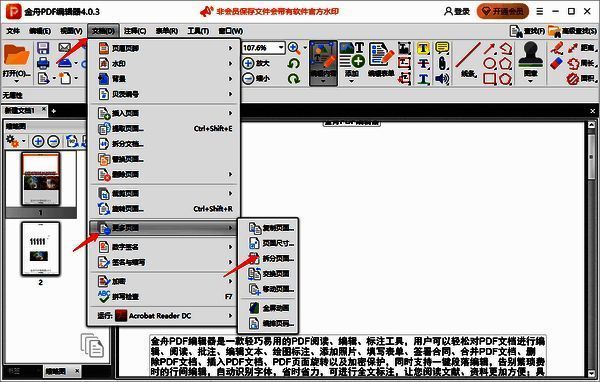Select the strikethrough text tool
The image size is (600, 382).
click(x=423, y=63)
